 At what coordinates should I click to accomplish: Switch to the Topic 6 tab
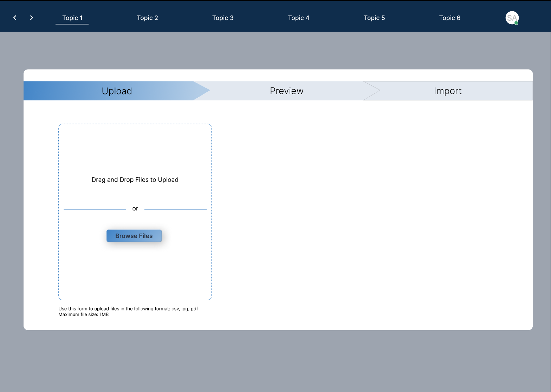[x=450, y=18]
